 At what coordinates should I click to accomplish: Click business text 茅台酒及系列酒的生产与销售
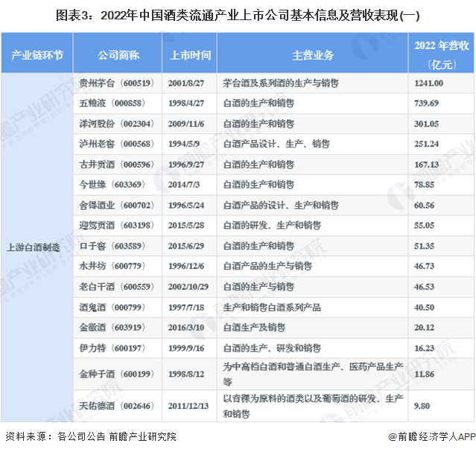pyautogui.click(x=281, y=83)
